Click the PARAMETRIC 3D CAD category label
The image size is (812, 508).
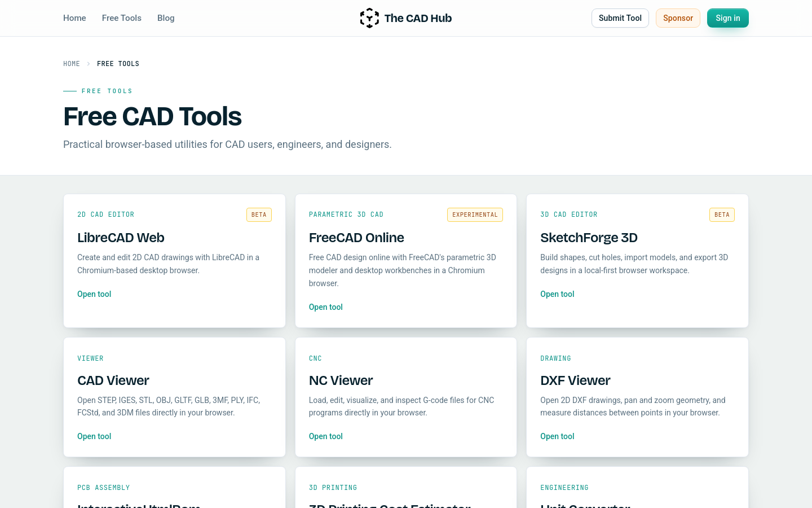(346, 214)
